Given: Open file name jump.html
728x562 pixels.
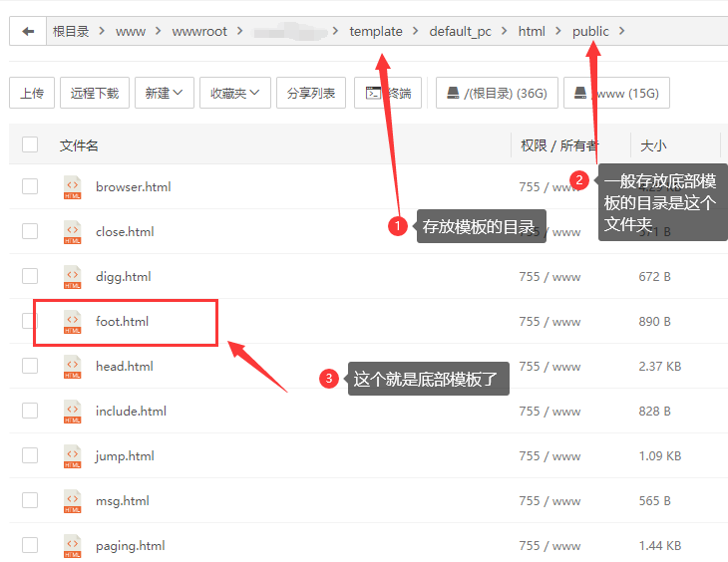Looking at the screenshot, I should coord(125,456).
